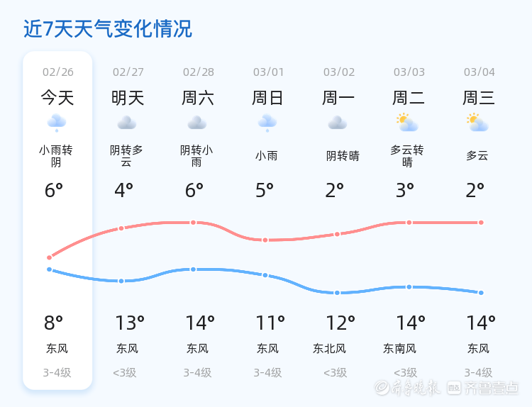532x407 pixels.
Task: Click Monday's cloud weather icon
Action: (x=338, y=123)
